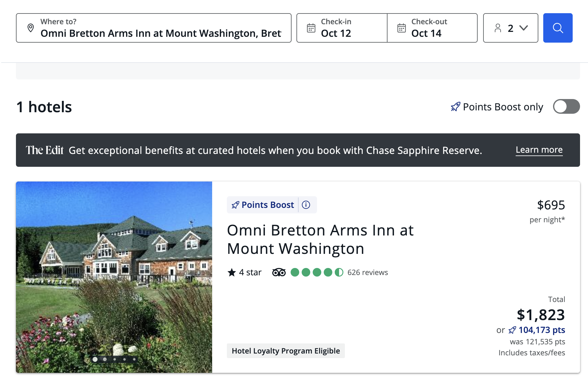Enable the Points Boost only toggle
This screenshot has height=390, width=588.
pos(566,107)
